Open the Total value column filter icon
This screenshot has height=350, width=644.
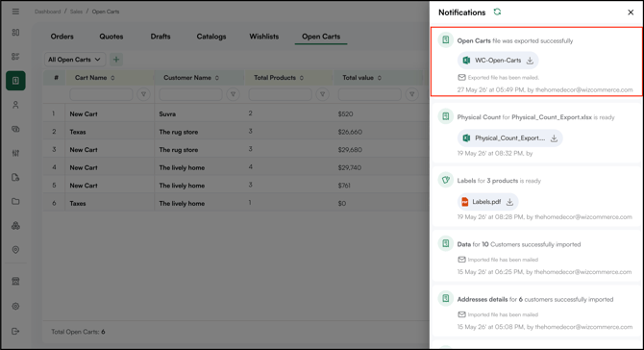pyautogui.click(x=412, y=94)
